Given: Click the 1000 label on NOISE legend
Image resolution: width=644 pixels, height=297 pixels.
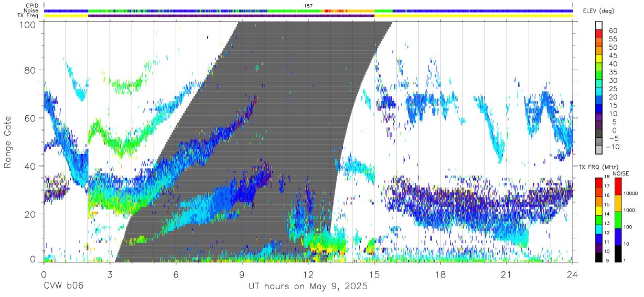Looking at the screenshot, I should coord(629,210).
